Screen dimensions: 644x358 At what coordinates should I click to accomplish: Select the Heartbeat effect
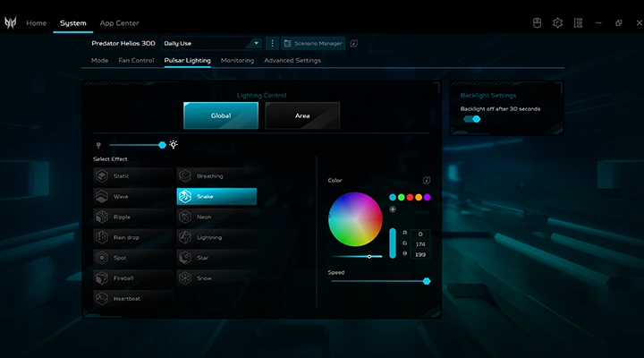coord(133,298)
